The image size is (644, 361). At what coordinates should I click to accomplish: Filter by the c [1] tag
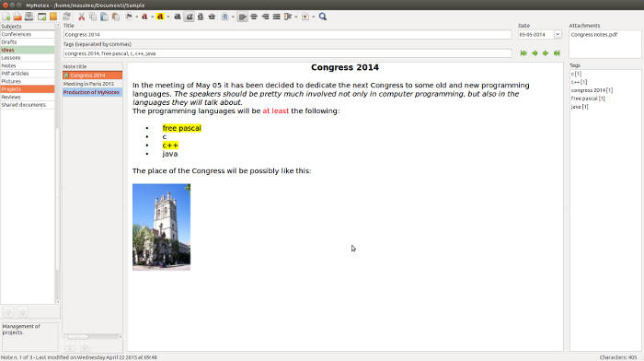click(x=576, y=74)
